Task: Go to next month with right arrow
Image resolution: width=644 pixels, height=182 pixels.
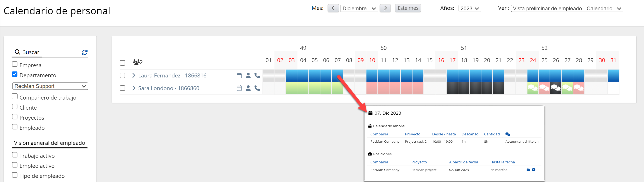Action: click(x=385, y=8)
